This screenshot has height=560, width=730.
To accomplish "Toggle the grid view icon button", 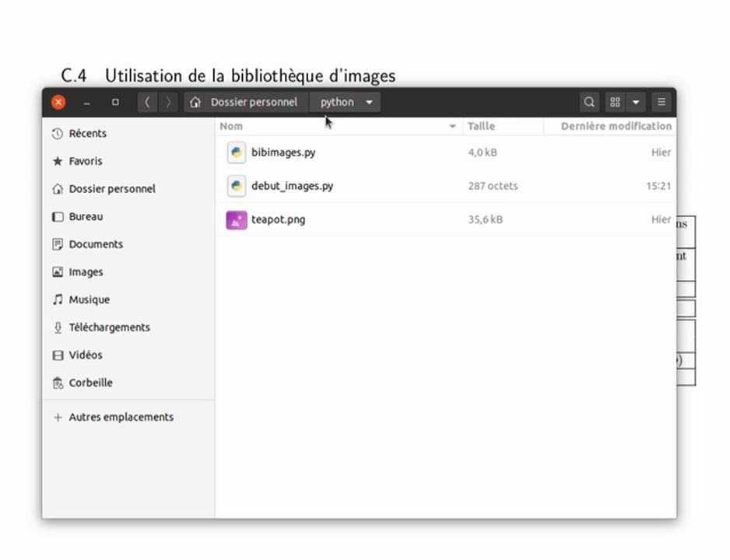I will pos(615,102).
